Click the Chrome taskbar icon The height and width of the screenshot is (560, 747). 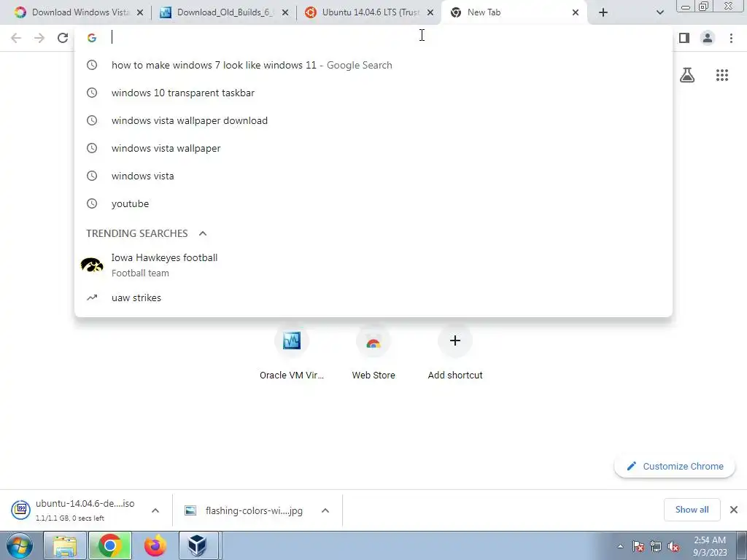point(109,545)
